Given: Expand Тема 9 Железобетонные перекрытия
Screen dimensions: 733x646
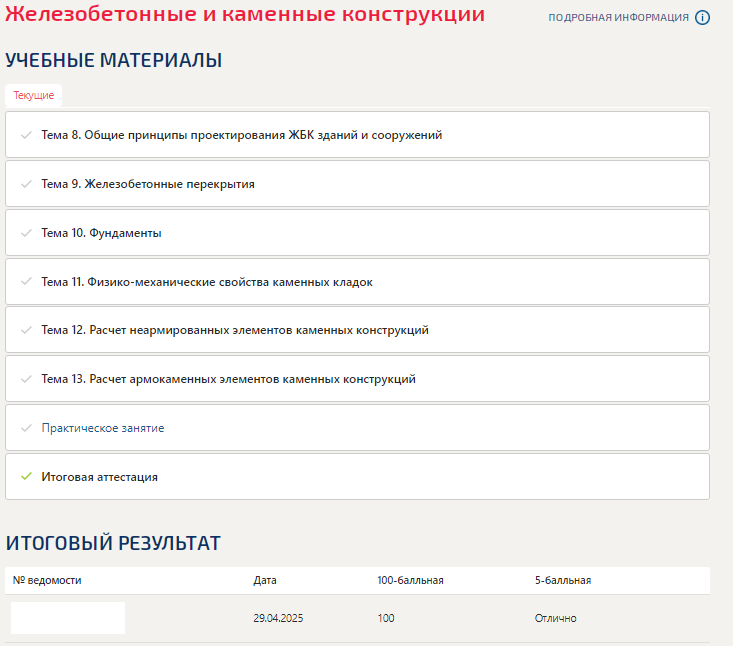Looking at the screenshot, I should [357, 184].
